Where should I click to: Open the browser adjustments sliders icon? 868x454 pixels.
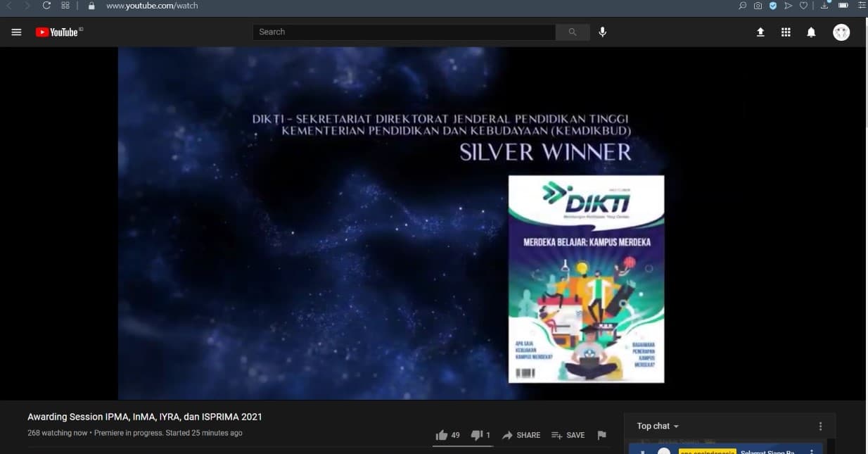pyautogui.click(x=862, y=5)
